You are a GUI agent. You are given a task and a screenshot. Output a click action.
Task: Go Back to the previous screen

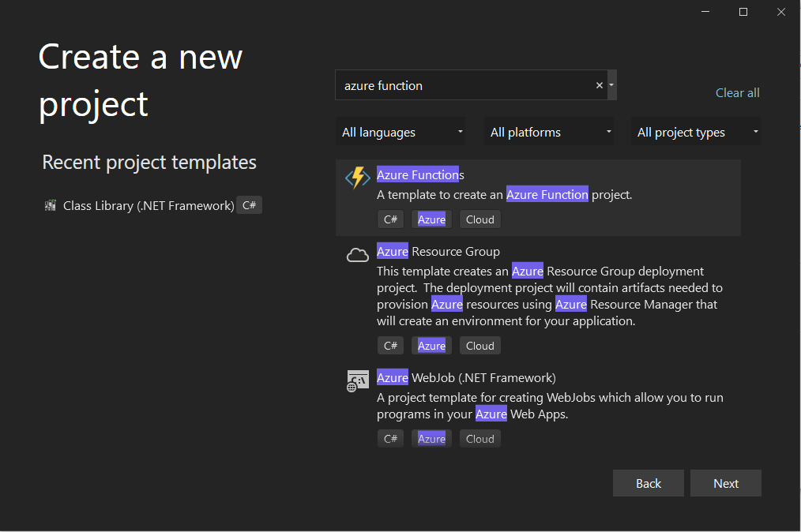tap(649, 483)
